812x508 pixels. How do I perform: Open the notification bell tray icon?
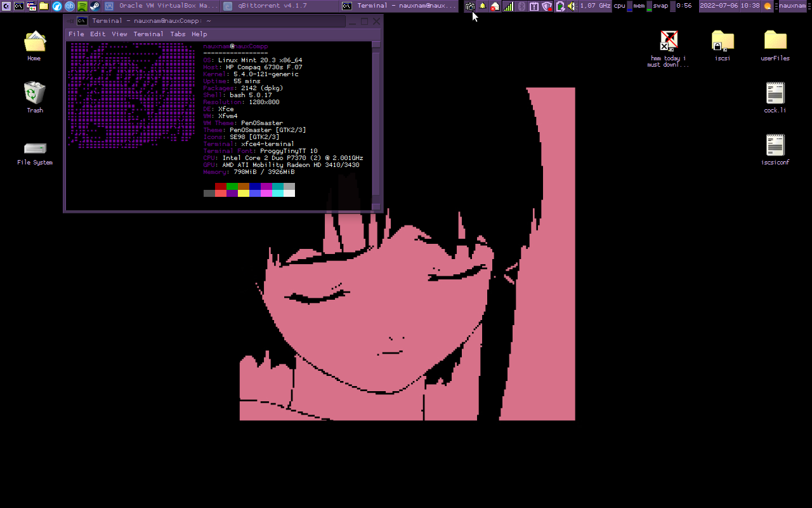tap(482, 6)
